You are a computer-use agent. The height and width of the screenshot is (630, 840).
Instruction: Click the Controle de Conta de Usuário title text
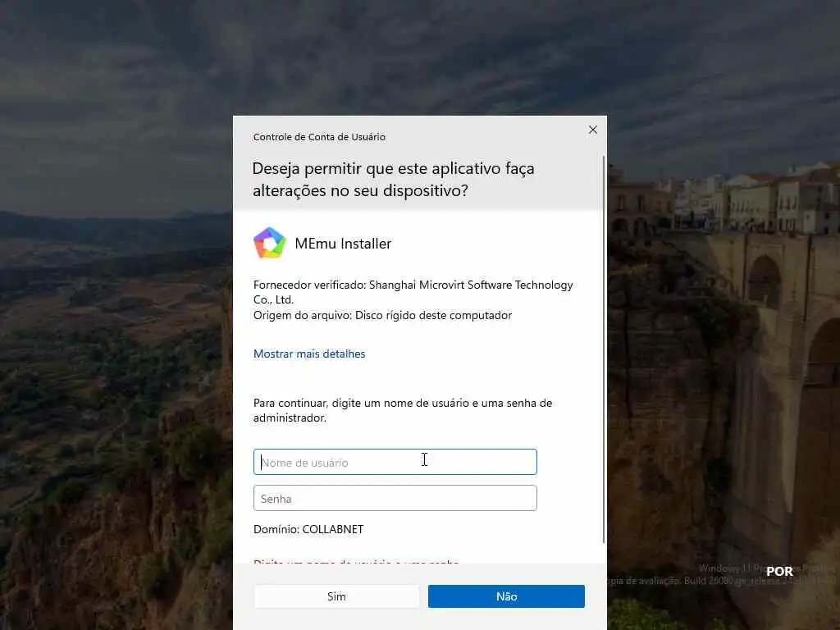tap(319, 137)
